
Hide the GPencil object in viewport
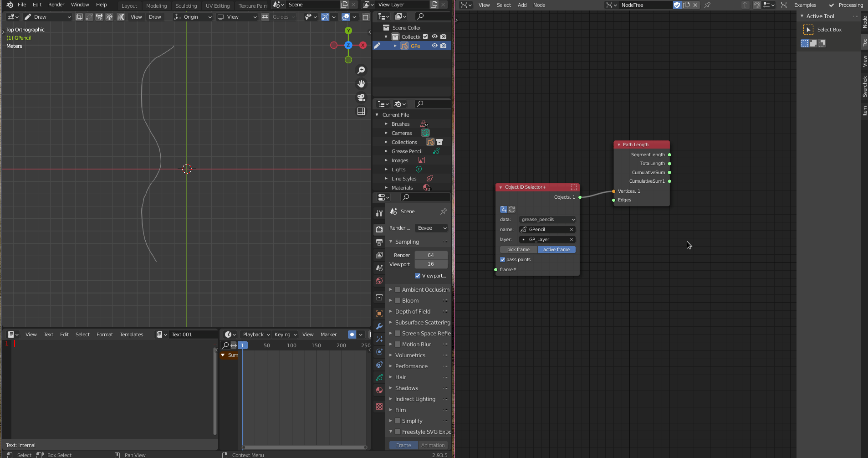(434, 46)
